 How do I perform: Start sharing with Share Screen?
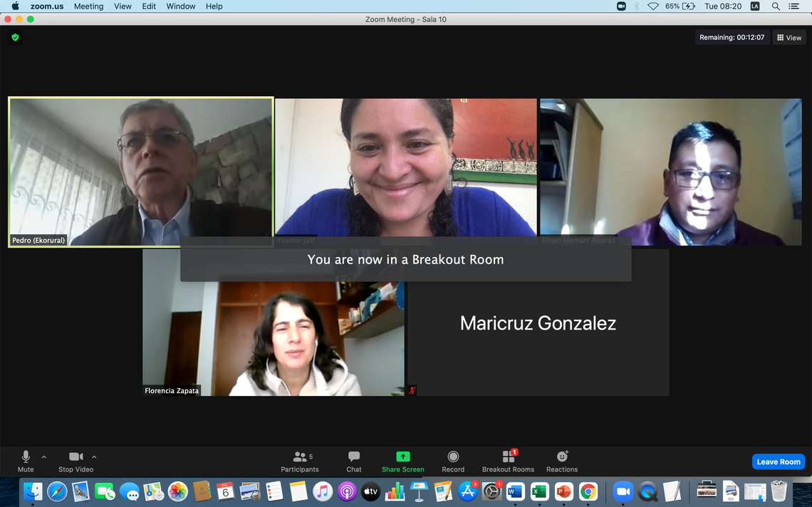(402, 461)
